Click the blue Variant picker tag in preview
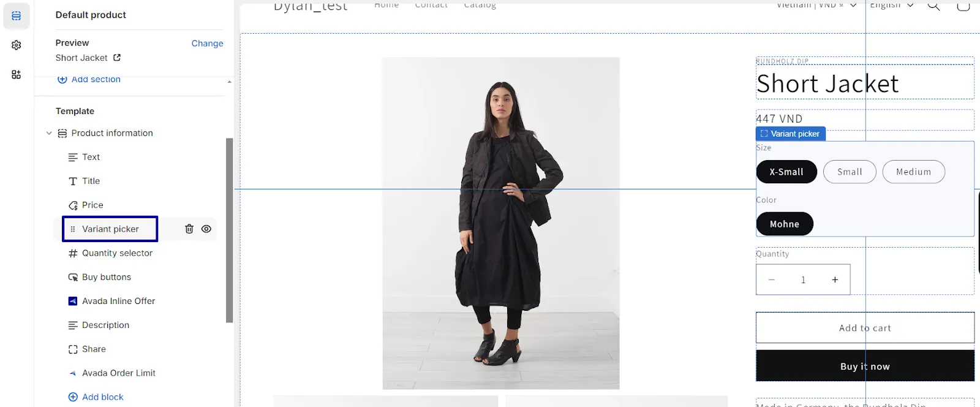The height and width of the screenshot is (407, 980). (x=791, y=134)
